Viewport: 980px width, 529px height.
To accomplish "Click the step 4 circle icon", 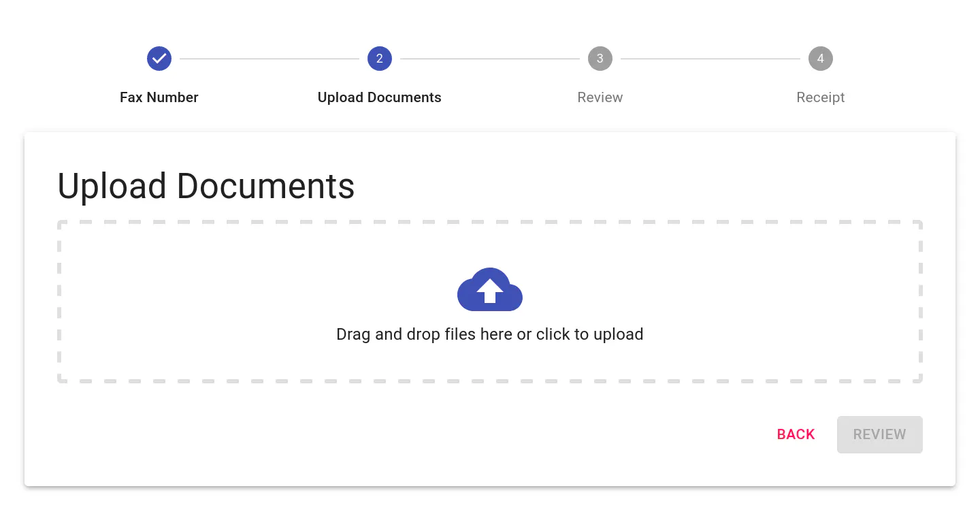I will coord(821,59).
